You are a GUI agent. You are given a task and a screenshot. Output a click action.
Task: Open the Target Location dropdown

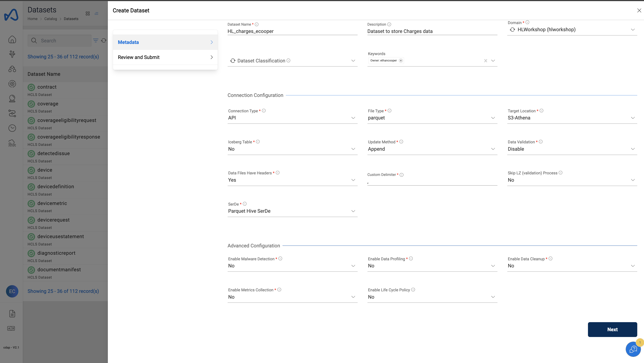572,118
